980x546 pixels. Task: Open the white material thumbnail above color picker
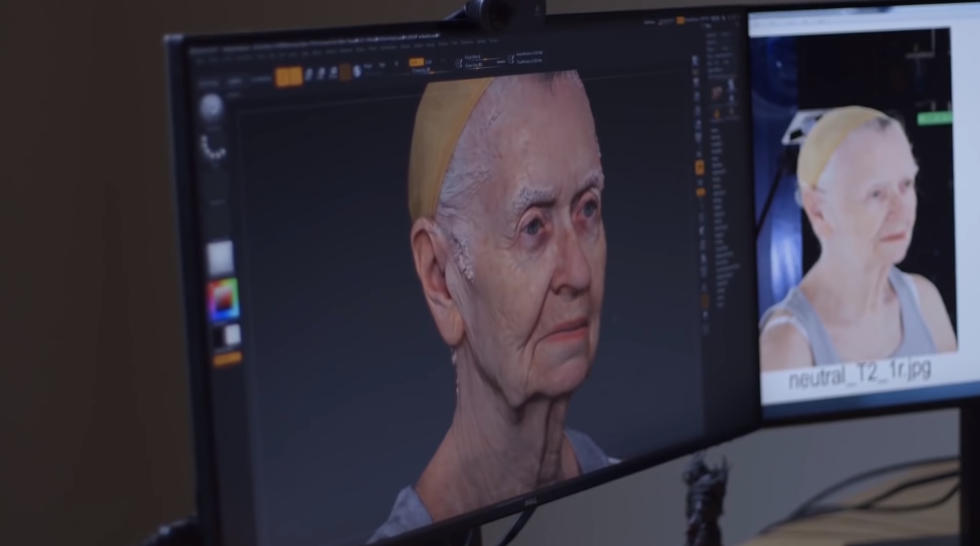[220, 257]
